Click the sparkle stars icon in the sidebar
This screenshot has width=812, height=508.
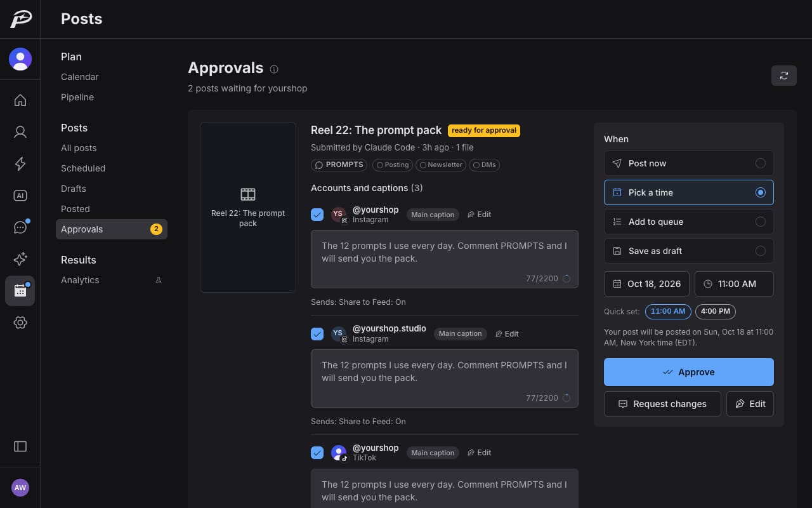coord(20,259)
